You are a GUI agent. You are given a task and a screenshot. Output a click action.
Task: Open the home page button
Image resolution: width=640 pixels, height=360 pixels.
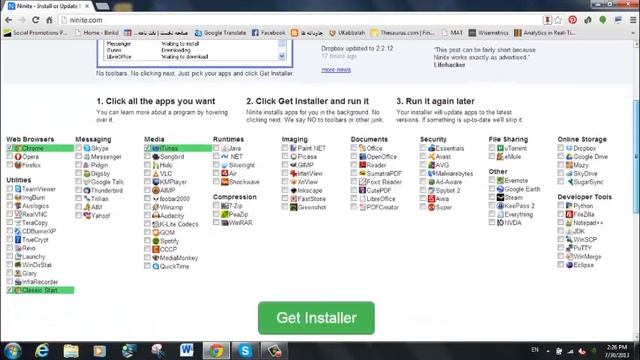point(49,20)
